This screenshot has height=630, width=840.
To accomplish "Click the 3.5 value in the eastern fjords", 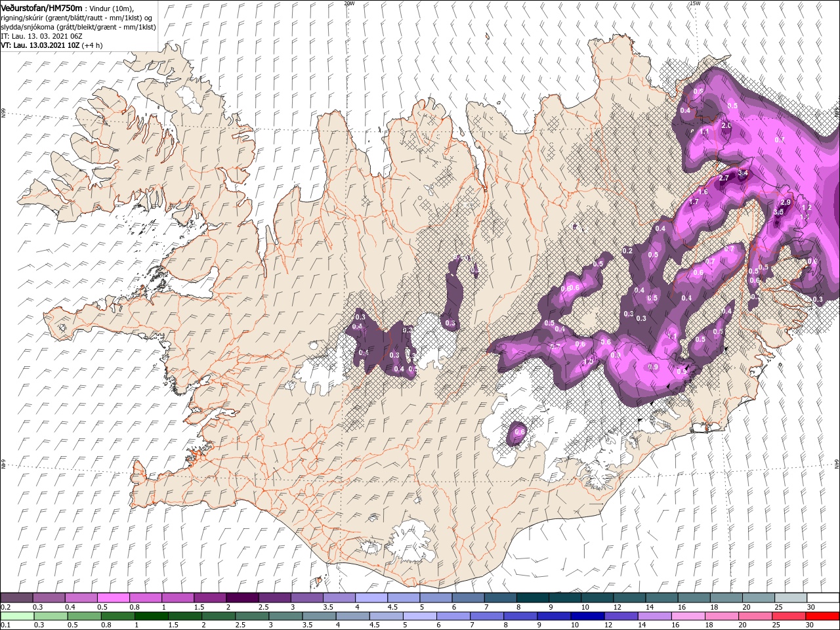I will coord(779,212).
